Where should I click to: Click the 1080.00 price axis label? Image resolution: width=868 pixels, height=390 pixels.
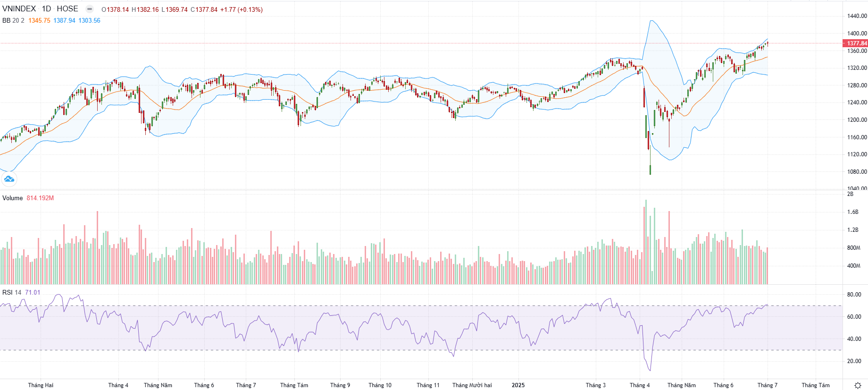pos(857,172)
